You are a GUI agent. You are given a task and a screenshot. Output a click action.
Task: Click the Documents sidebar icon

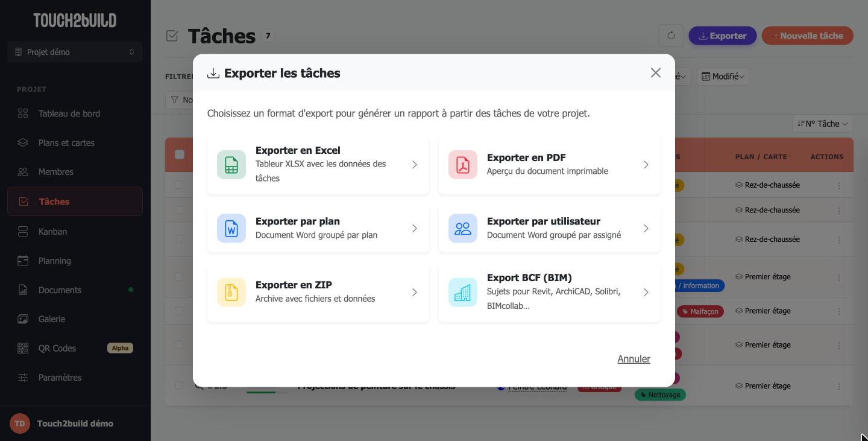pos(23,290)
